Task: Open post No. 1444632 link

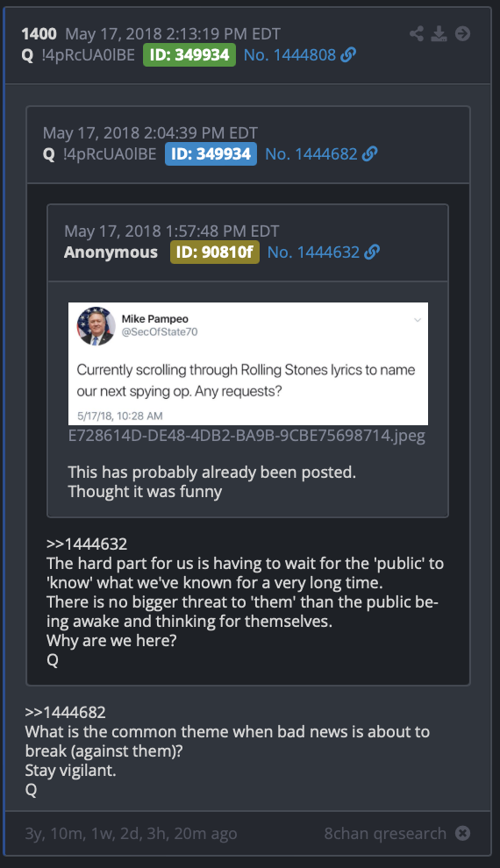Action: point(313,252)
